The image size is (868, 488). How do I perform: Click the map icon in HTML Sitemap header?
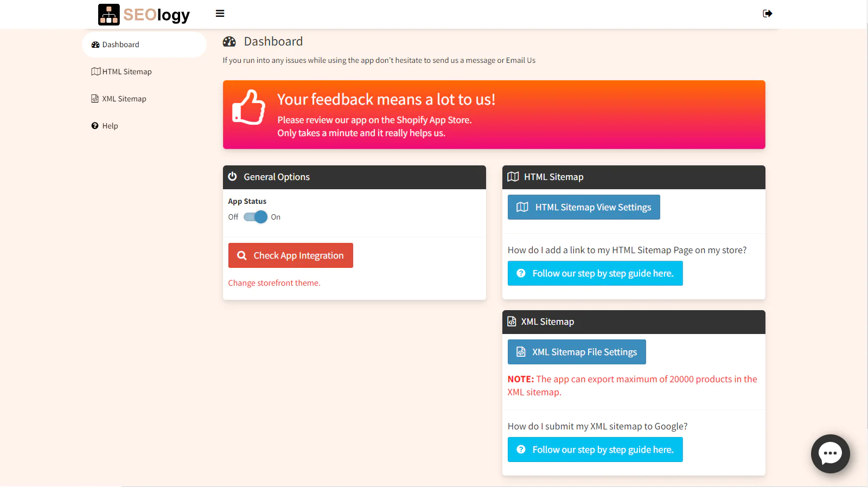pyautogui.click(x=513, y=177)
